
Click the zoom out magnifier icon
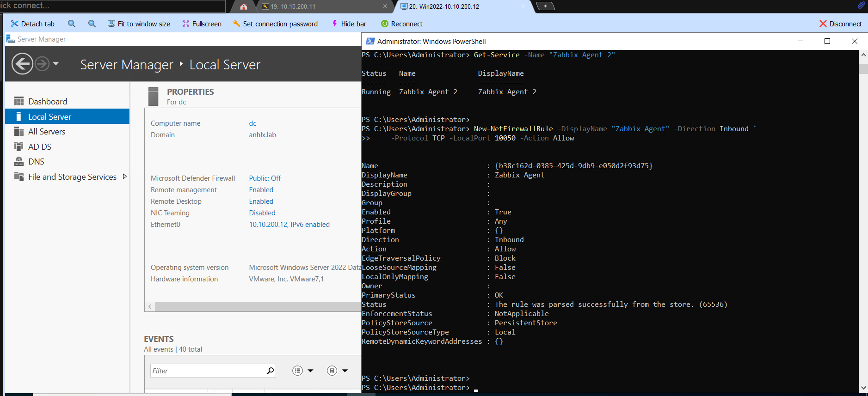click(92, 24)
